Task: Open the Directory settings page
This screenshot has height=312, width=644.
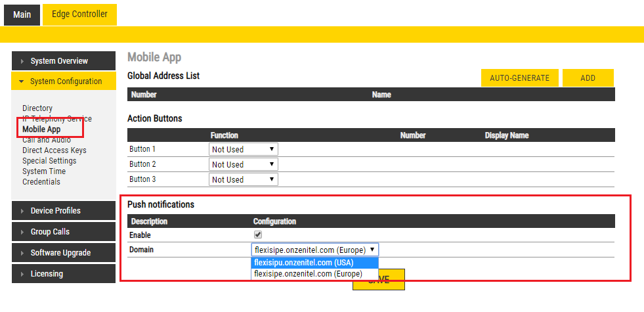Action: coord(37,108)
